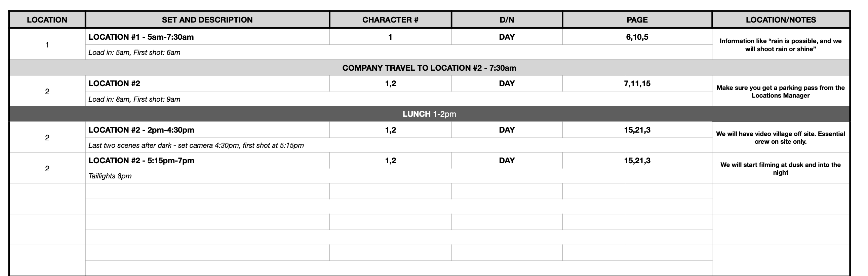
Task: Select the 'Taillights 8pm' cell
Action: point(110,176)
